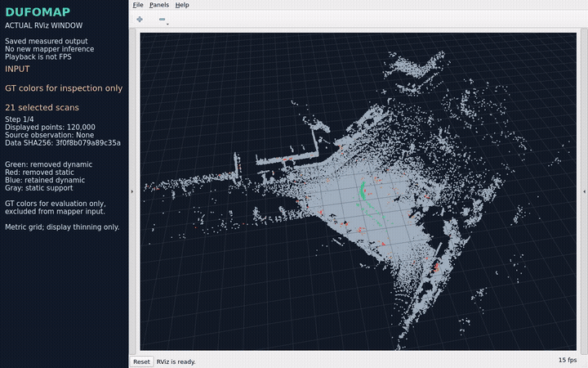The width and height of the screenshot is (588, 368).
Task: Click 'Displayed points: 120,000' text
Action: click(x=50, y=127)
